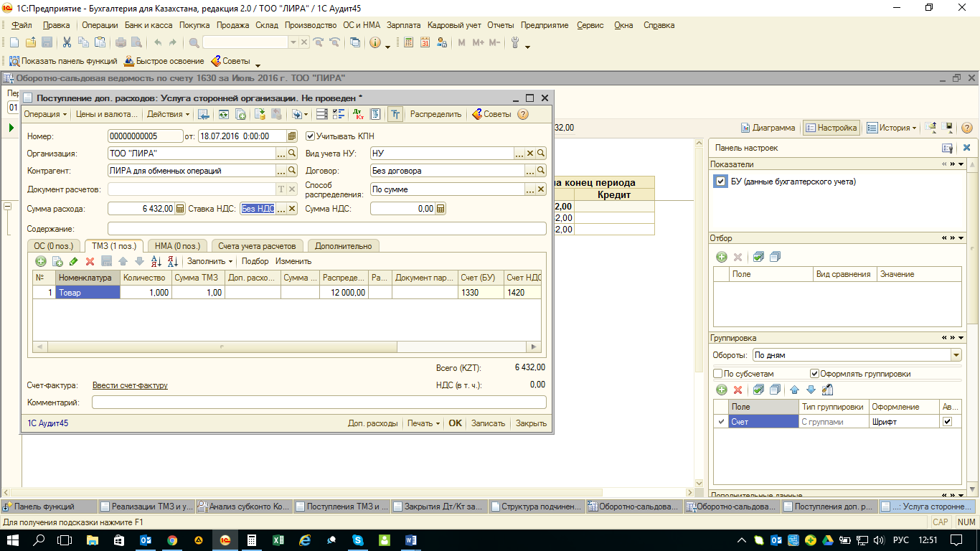Click the Dt/Kt posting result icon

point(359,114)
